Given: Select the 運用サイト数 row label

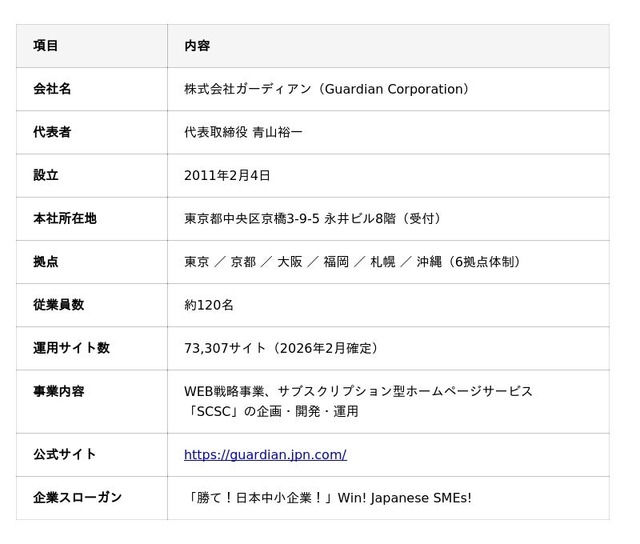Looking at the screenshot, I should [x=71, y=347].
